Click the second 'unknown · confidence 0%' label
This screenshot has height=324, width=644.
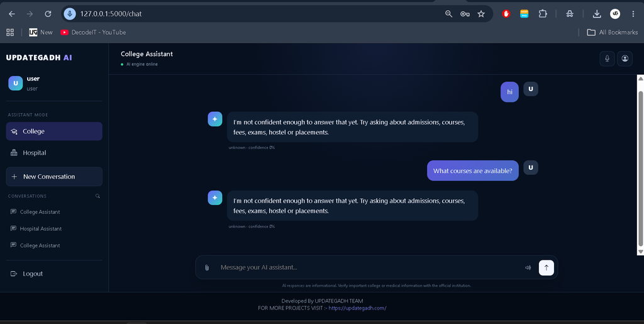[252, 226]
